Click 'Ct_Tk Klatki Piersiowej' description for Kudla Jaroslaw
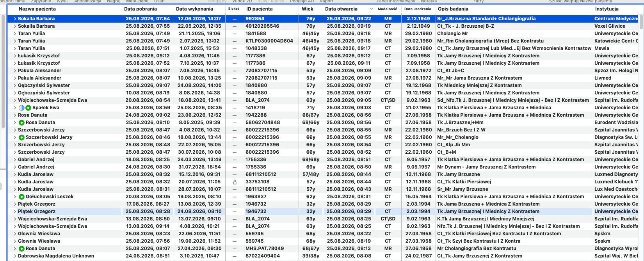This screenshot has height=261, width=644. (464, 182)
